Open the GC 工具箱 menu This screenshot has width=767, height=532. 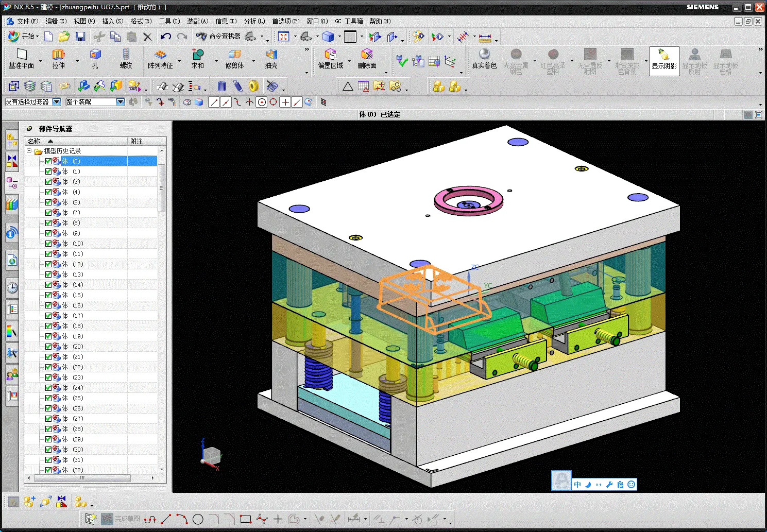(x=349, y=21)
